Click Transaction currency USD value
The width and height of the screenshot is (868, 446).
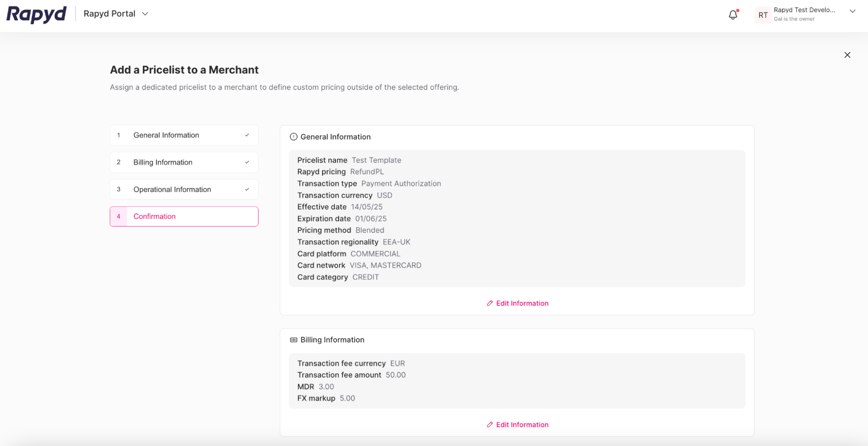[384, 196]
